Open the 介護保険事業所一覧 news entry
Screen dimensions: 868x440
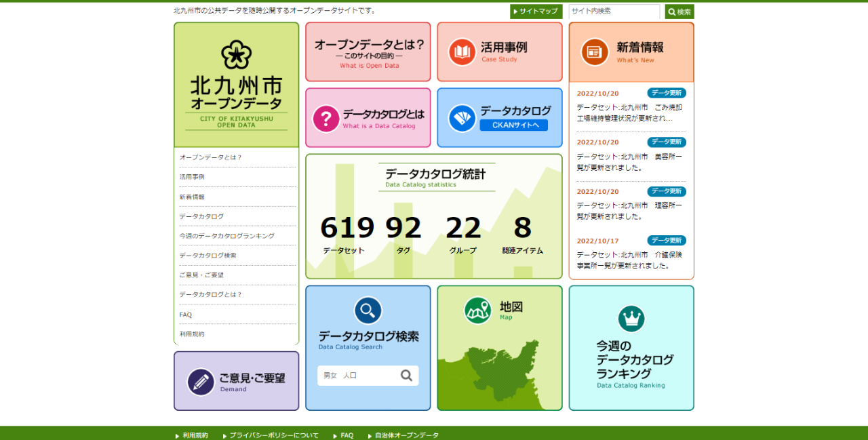(x=630, y=260)
